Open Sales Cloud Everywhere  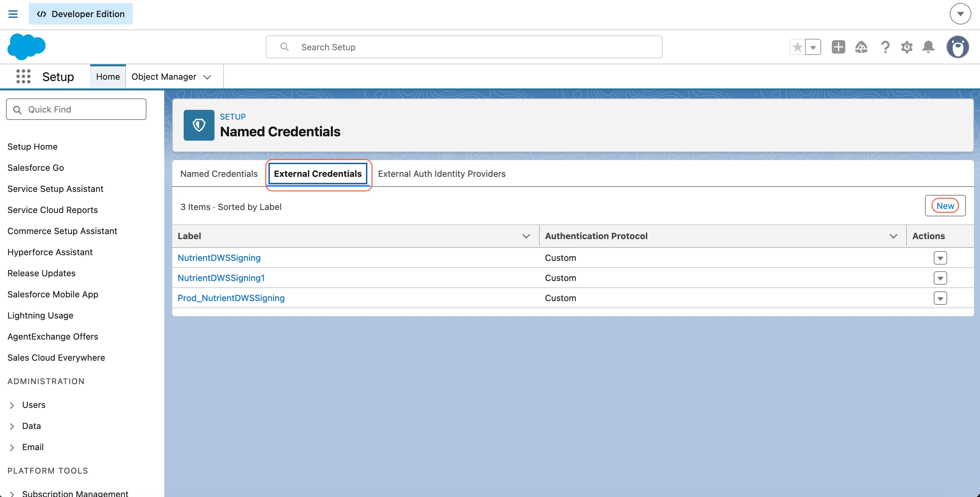pyautogui.click(x=56, y=357)
